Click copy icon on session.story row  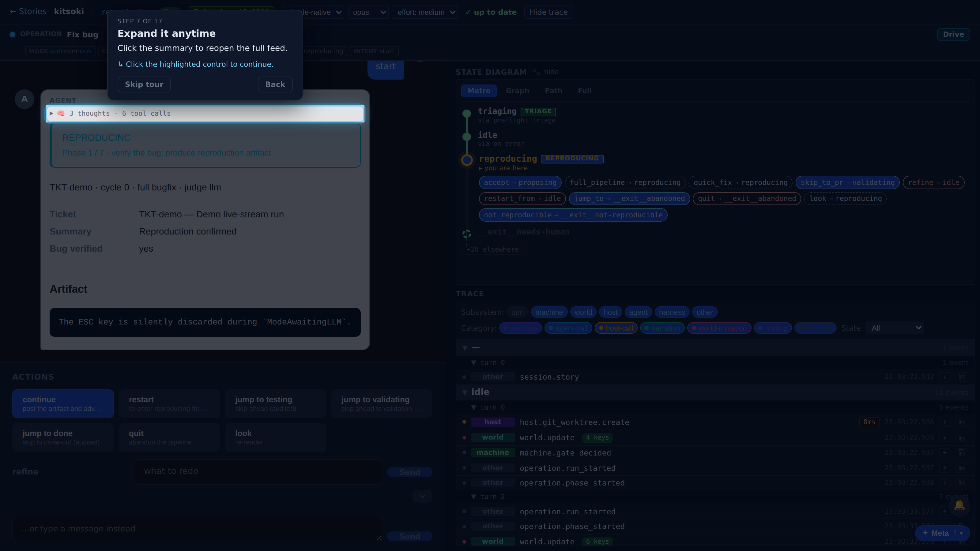click(x=961, y=377)
